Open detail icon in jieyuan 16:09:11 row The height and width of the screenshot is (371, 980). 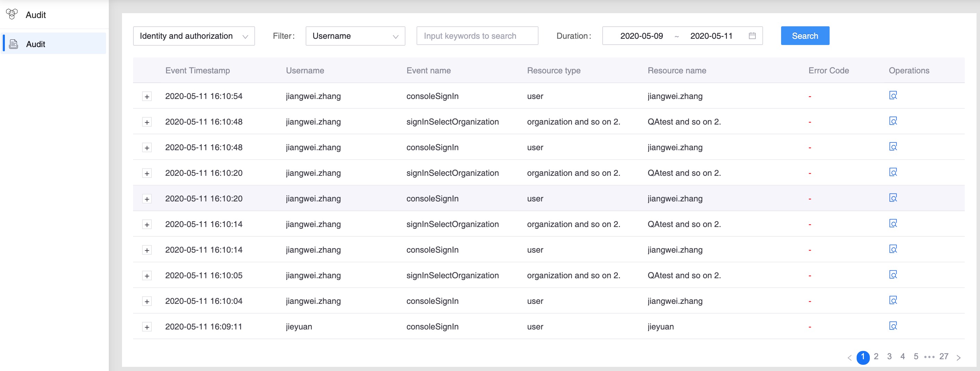(x=893, y=326)
